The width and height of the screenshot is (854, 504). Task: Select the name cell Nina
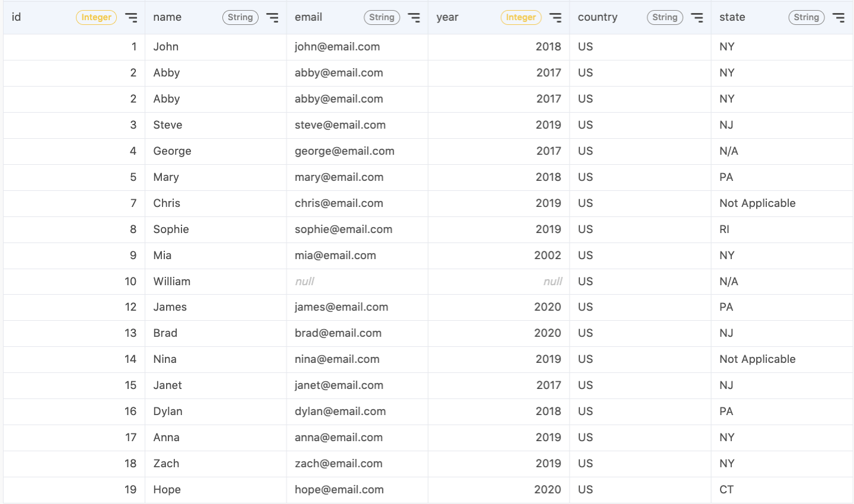tap(216, 359)
